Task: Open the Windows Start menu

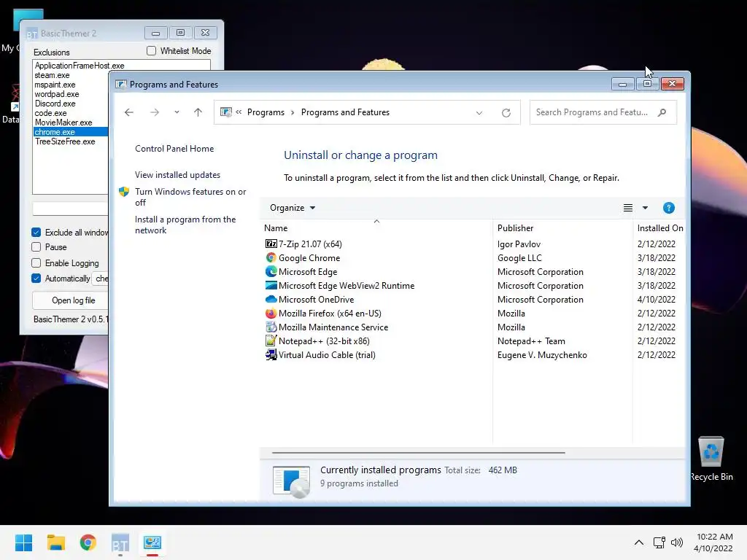Action: pyautogui.click(x=23, y=542)
